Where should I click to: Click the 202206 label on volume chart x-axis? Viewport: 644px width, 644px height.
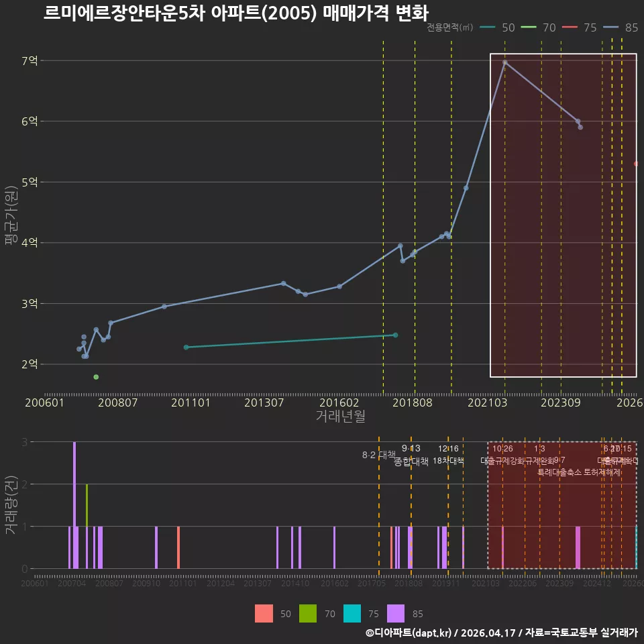tap(523, 583)
